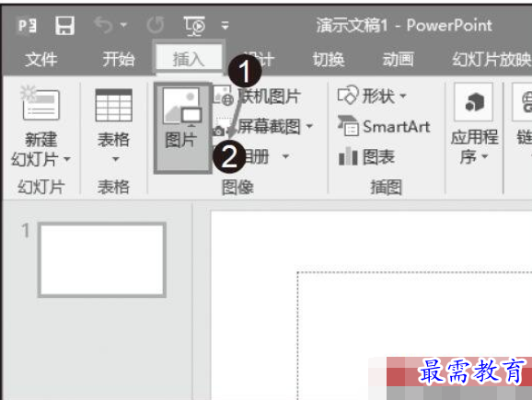Click the 新建幻灯片 icon
Screen dimensions: 532x400
pos(40,103)
